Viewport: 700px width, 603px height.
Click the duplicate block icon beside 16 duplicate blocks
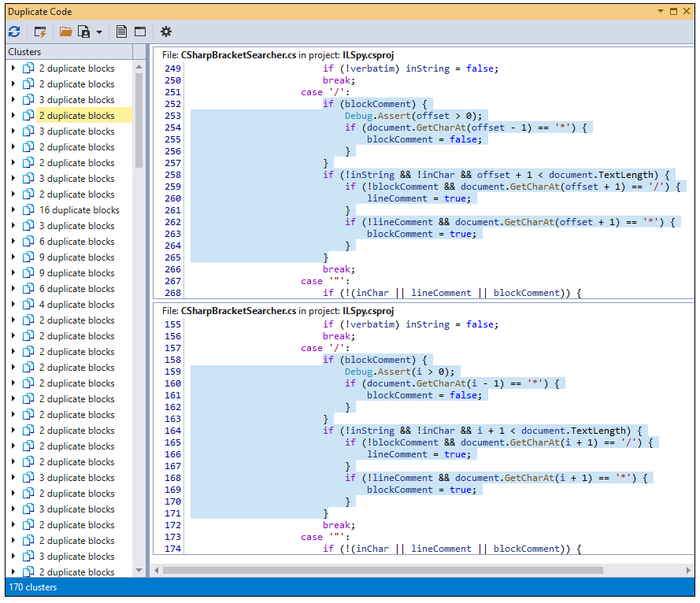[27, 209]
